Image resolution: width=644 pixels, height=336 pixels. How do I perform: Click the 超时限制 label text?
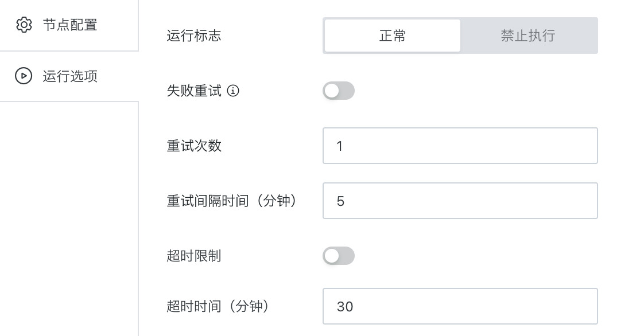194,256
